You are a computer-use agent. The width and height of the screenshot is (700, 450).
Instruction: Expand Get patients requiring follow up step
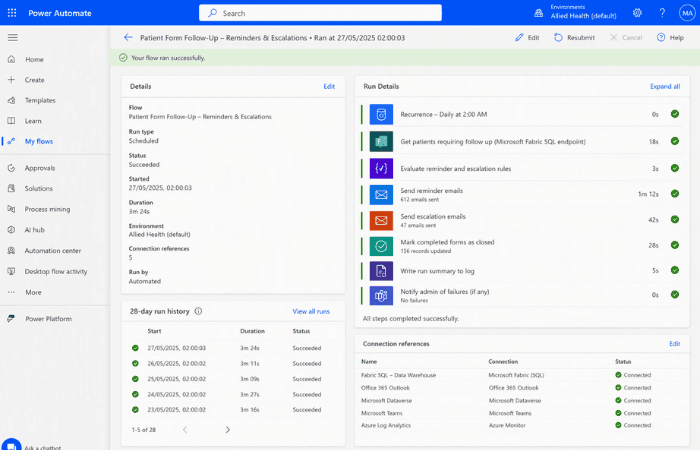pos(521,142)
